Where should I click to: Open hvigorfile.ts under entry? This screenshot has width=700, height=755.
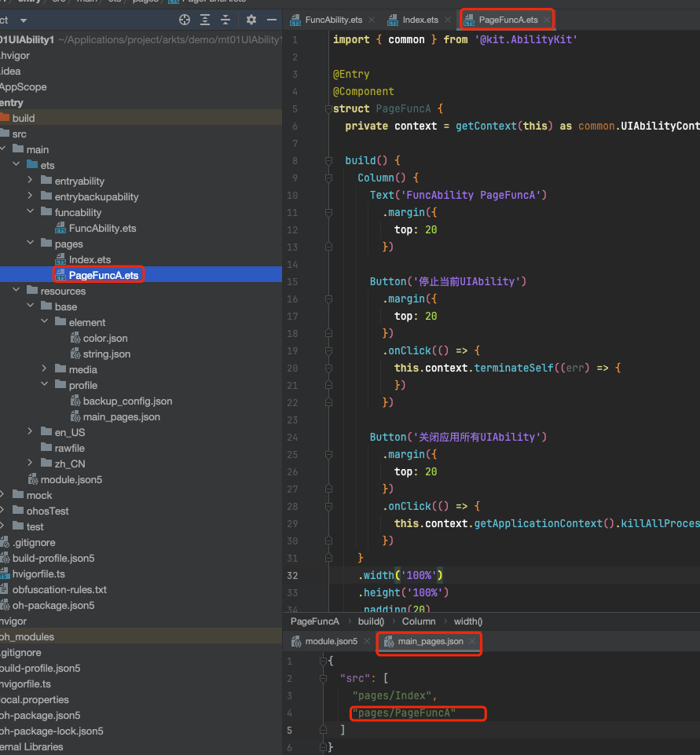point(38,574)
